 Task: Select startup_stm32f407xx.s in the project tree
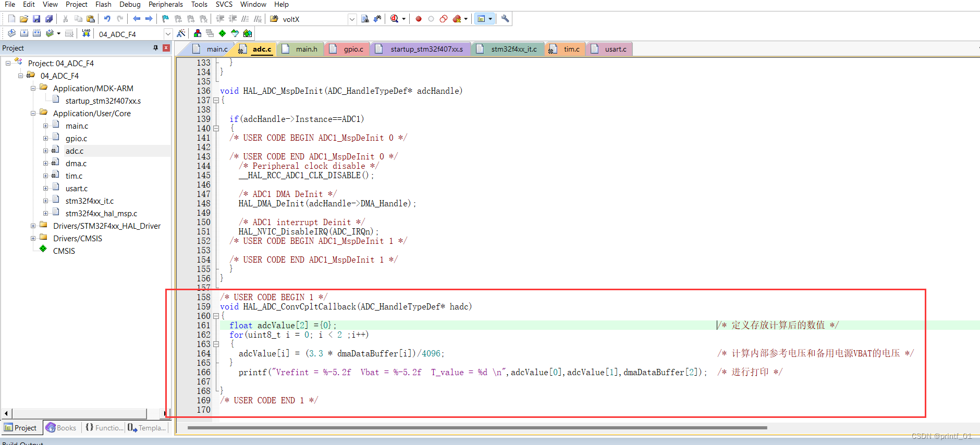click(x=103, y=101)
